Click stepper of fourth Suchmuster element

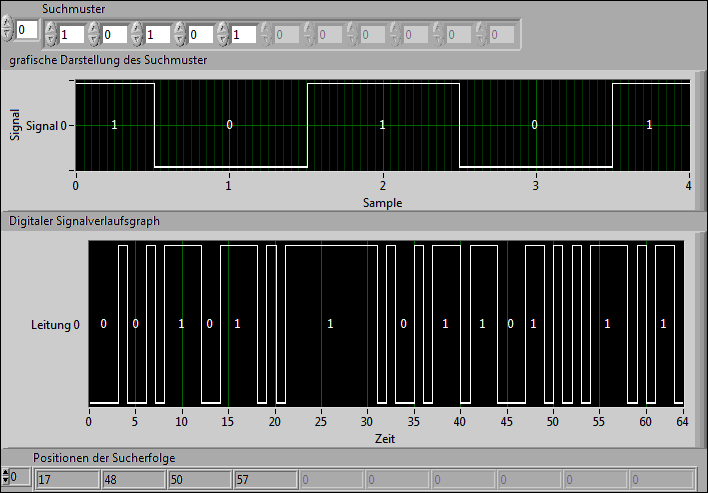pos(180,34)
